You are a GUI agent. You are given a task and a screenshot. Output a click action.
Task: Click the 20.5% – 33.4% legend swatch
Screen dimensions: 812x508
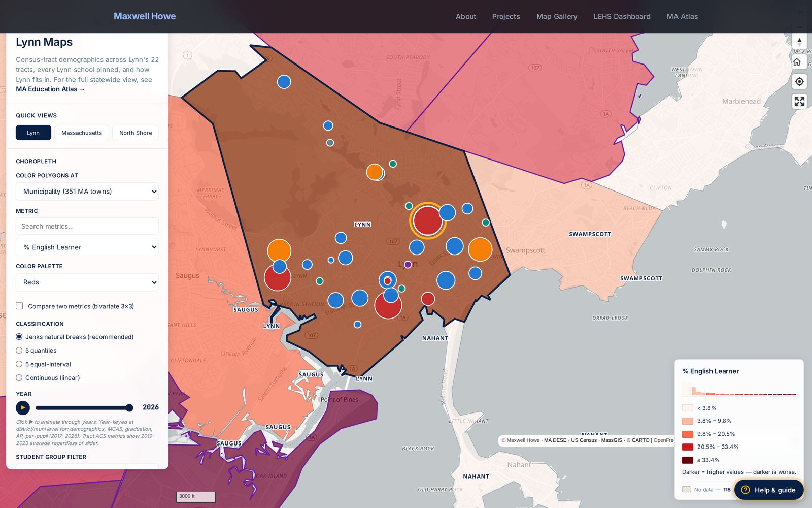[x=688, y=447]
